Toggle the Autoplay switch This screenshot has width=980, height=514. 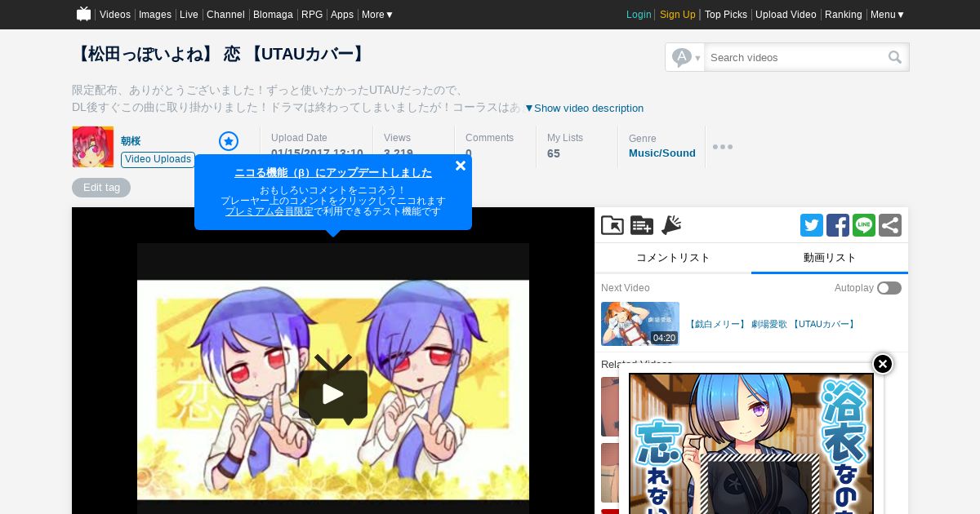pyautogui.click(x=889, y=288)
